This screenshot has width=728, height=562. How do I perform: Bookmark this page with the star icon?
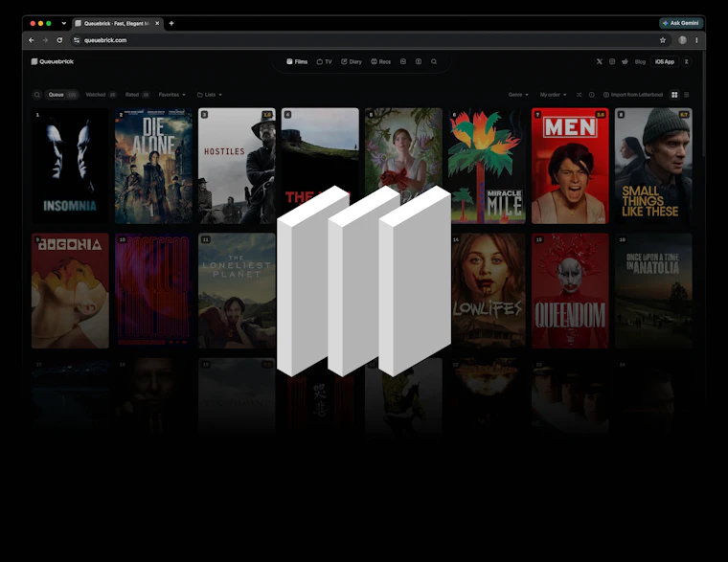(663, 40)
